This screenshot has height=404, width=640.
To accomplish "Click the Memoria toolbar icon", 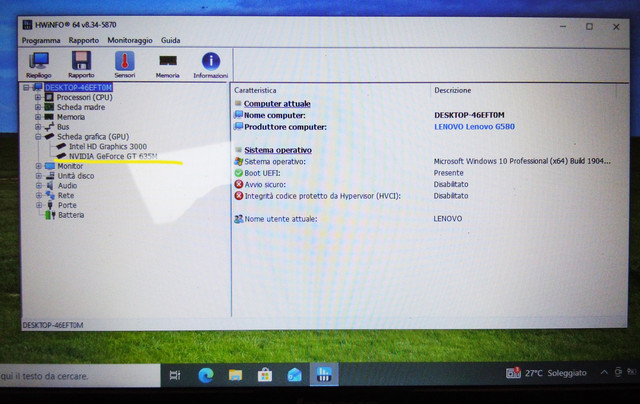I will (x=167, y=65).
